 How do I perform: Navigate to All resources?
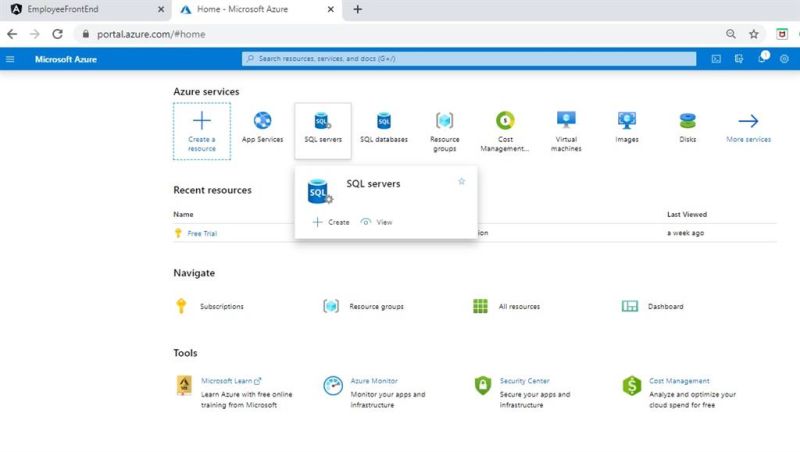pyautogui.click(x=519, y=306)
